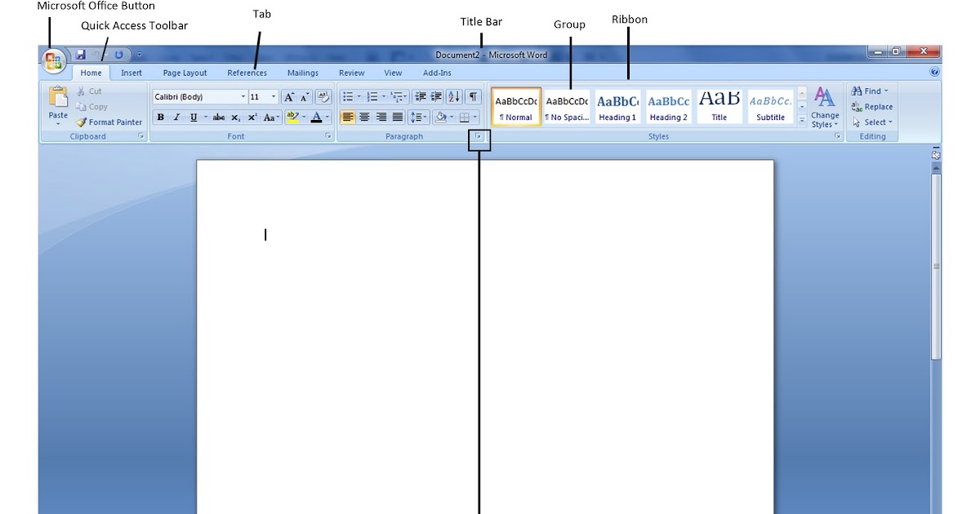Toggle Superscript formatting
This screenshot has height=514, width=980.
(x=252, y=117)
